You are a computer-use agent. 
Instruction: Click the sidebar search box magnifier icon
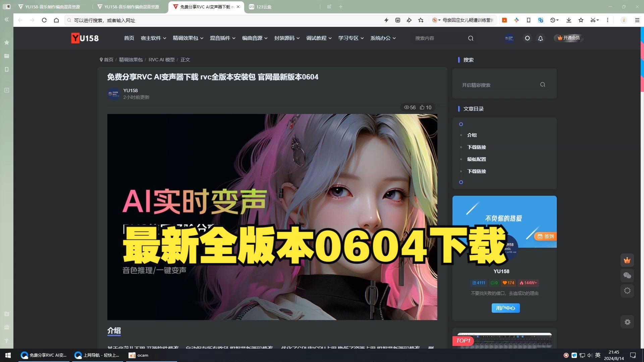542,85
